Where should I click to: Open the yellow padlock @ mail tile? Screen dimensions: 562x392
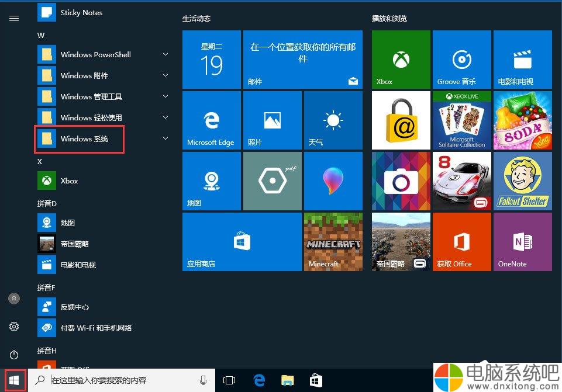pyautogui.click(x=401, y=120)
